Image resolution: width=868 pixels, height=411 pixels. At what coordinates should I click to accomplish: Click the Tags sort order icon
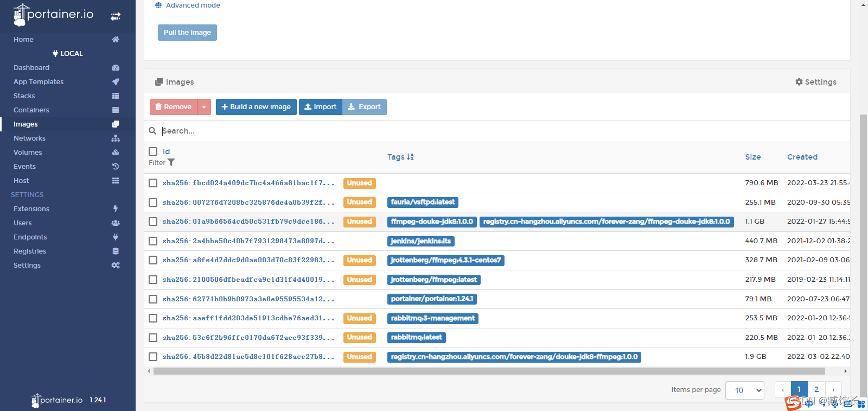(x=410, y=157)
